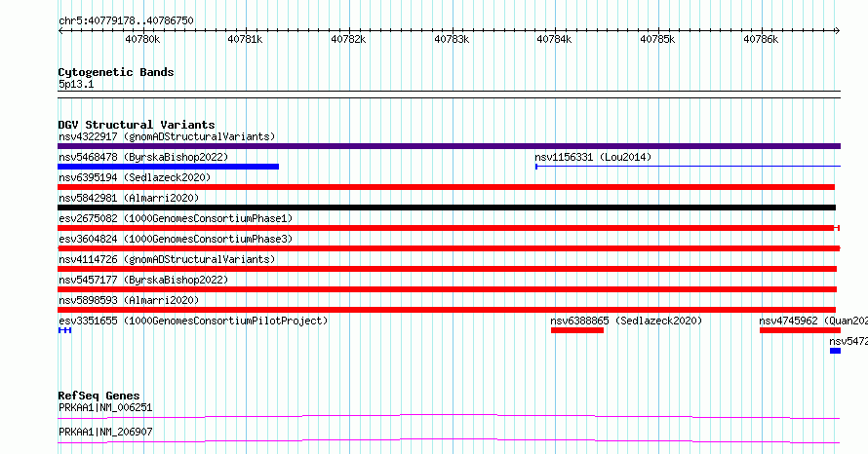Click the 40783k ruler tick label
The height and width of the screenshot is (454, 868).
tap(452, 39)
